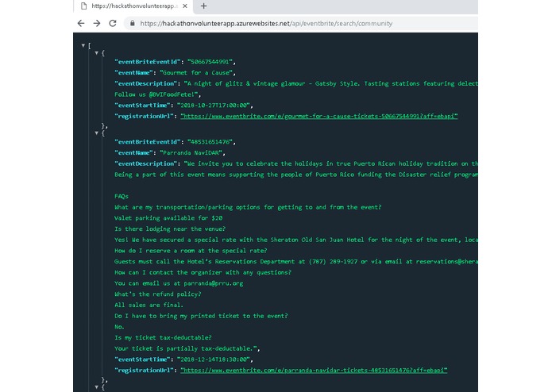Image resolution: width=552 pixels, height=392 pixels.
Task: Open the gourmet-for-a-cause tickets link
Action: click(319, 116)
